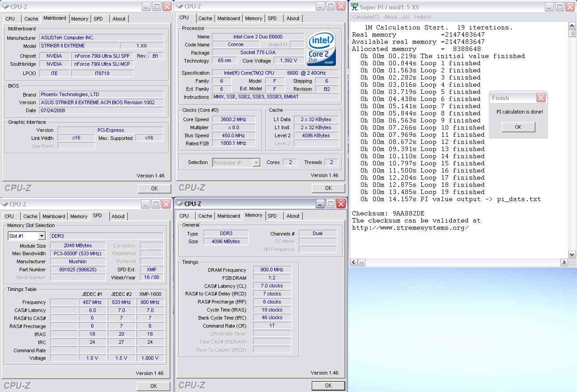Open SPD tab in Mainboard window
The image size is (577, 392).
(x=98, y=19)
